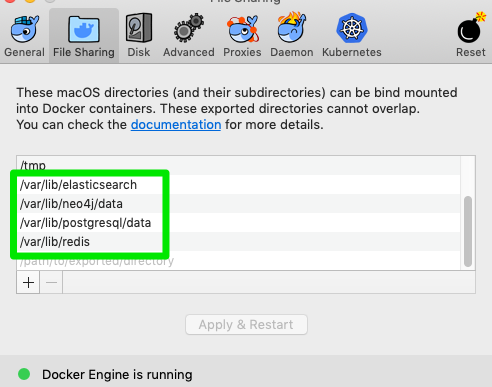Select the /var/lib/redis entry
The height and width of the screenshot is (387, 492).
[x=238, y=242]
